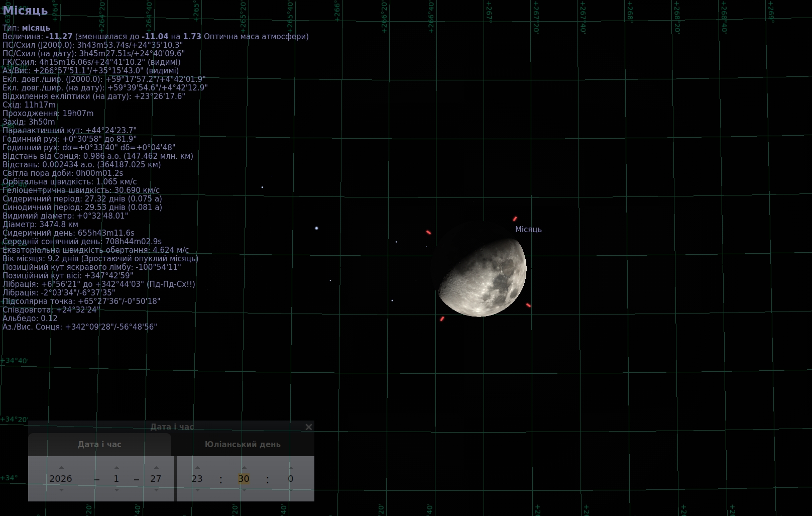Image resolution: width=812 pixels, height=516 pixels.
Task: Decrease seconds with the arrow below 0
Action: [x=291, y=490]
